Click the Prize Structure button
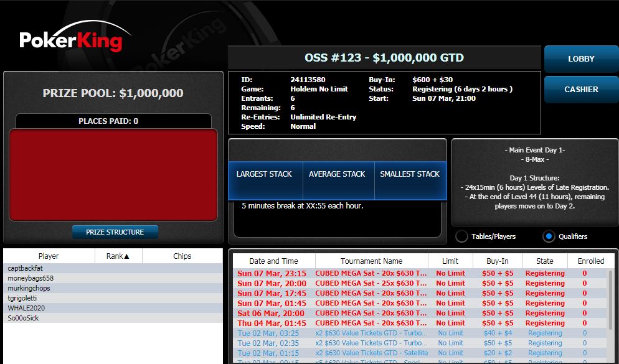The height and width of the screenshot is (364, 619). 115,232
